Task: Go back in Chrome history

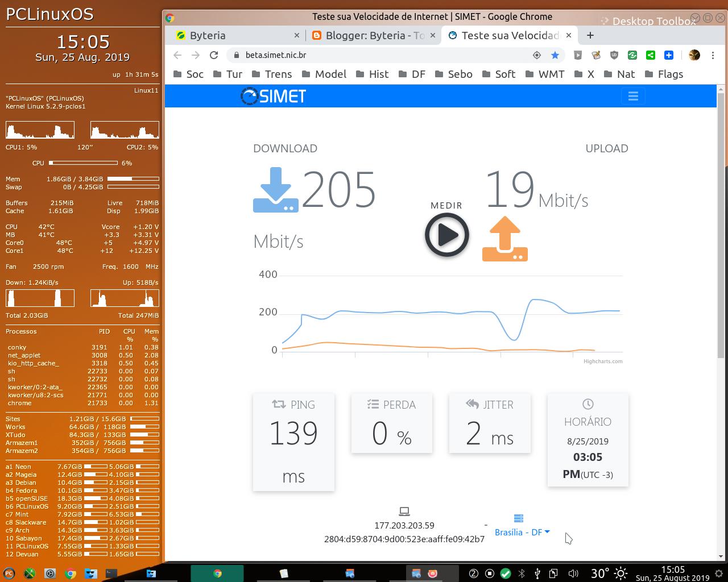Action: pos(177,55)
